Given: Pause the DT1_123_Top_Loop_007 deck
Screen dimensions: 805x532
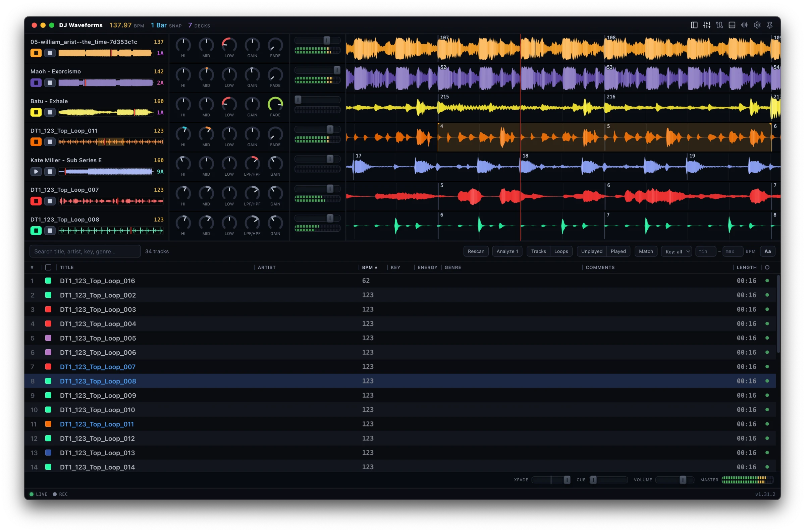Looking at the screenshot, I should click(x=36, y=201).
